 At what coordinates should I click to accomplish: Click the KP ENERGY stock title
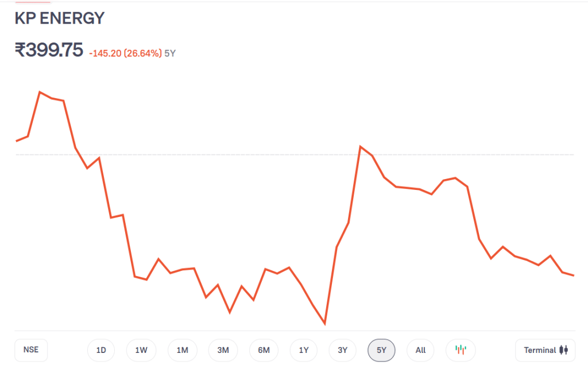[60, 18]
